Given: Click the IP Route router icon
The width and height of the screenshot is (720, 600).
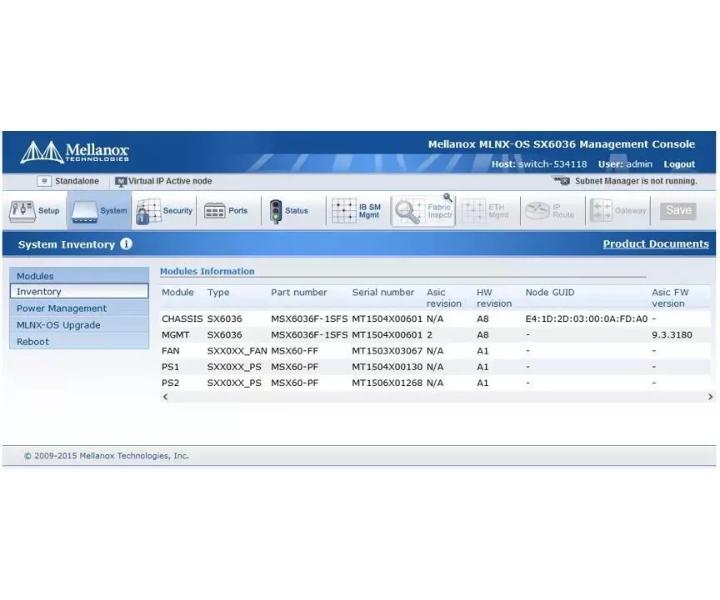Looking at the screenshot, I should 537,211.
